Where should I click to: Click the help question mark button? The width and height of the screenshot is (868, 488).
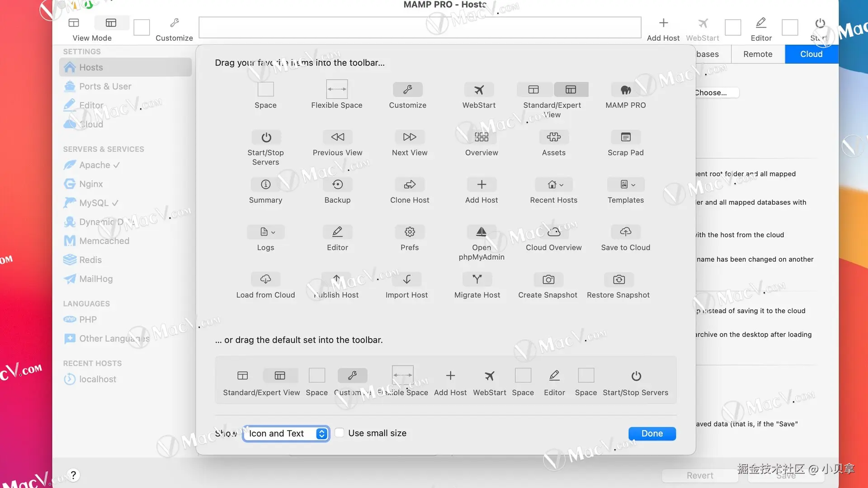[x=73, y=475]
